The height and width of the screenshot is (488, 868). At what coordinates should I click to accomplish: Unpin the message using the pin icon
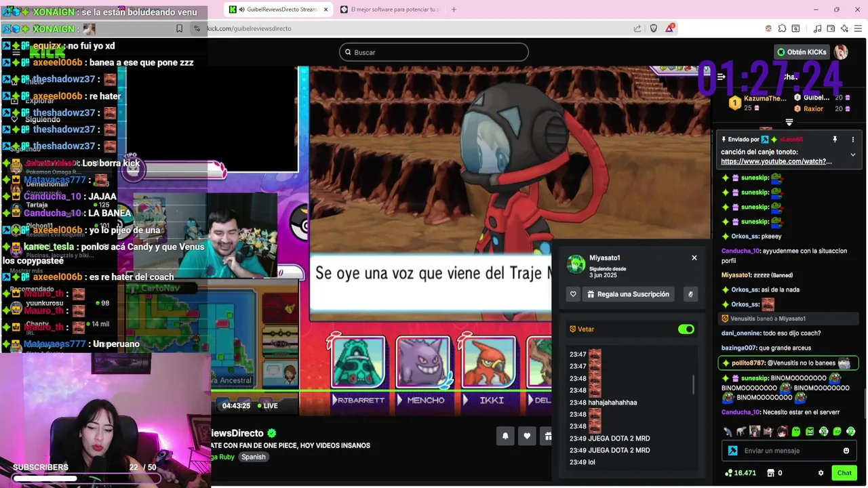(835, 140)
